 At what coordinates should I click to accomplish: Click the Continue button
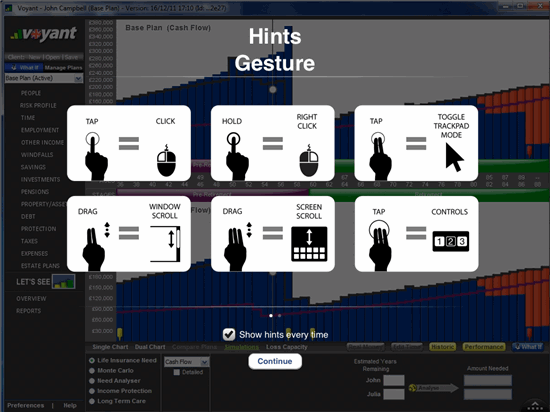[275, 361]
